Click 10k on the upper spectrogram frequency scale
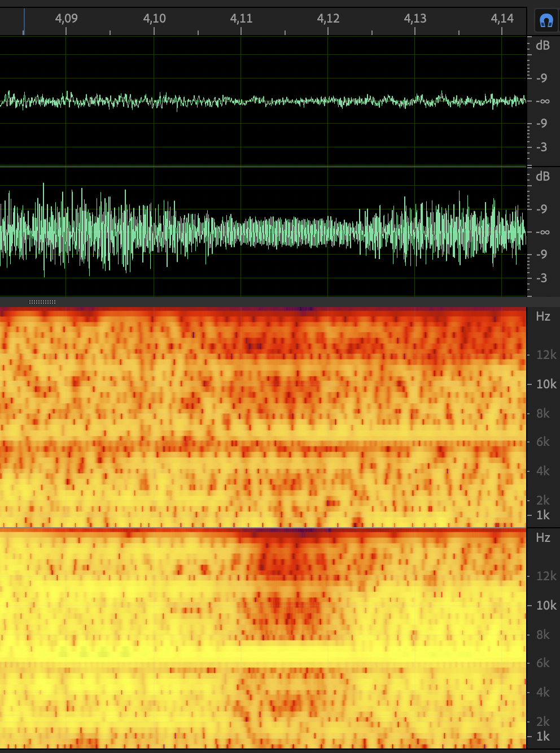Screen dimensions: 560x753 [546, 384]
